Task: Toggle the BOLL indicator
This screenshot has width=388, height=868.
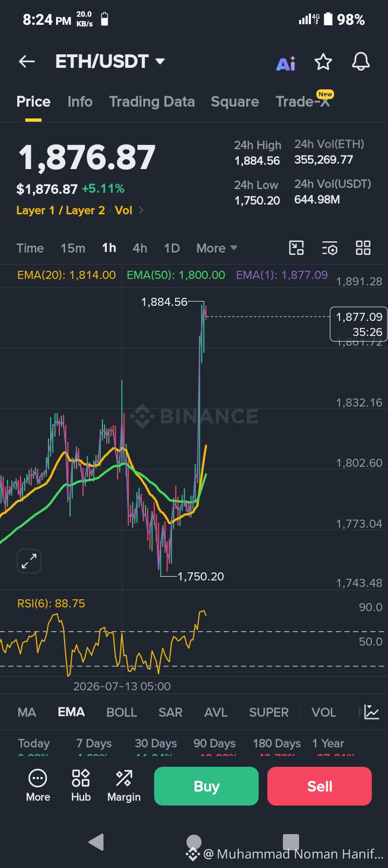Action: (x=122, y=712)
